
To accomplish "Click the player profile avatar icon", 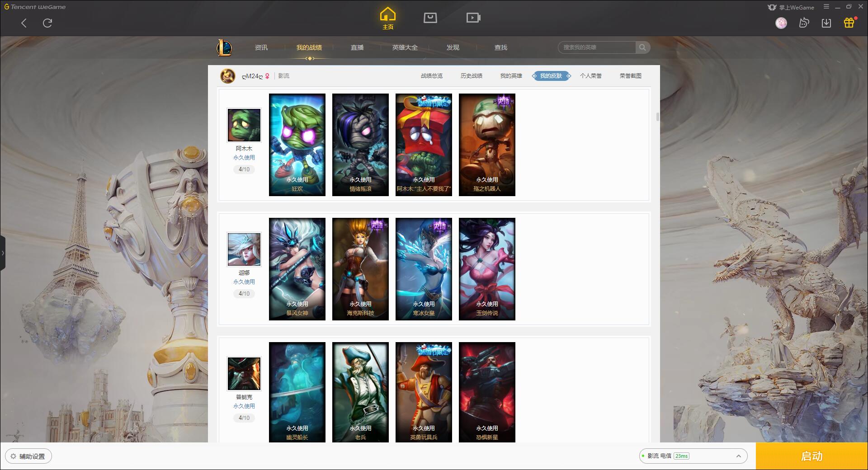I will coord(228,76).
